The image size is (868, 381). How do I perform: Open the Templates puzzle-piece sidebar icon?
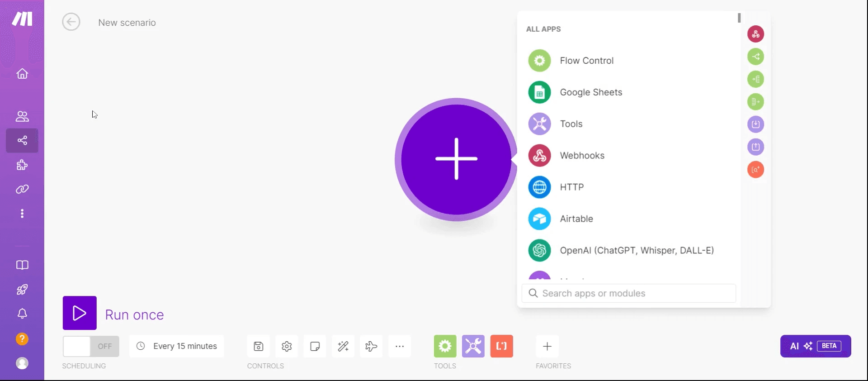coord(22,165)
